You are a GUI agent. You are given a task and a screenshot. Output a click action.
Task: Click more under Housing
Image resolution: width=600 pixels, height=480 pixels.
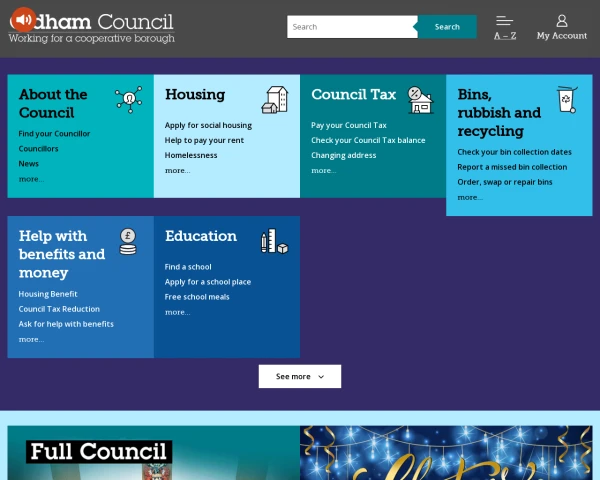pyautogui.click(x=178, y=171)
